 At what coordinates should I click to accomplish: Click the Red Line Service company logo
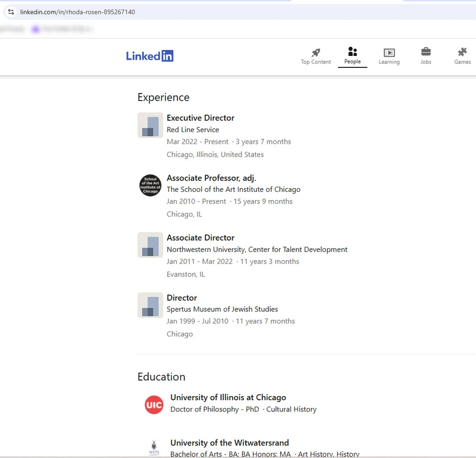click(151, 125)
